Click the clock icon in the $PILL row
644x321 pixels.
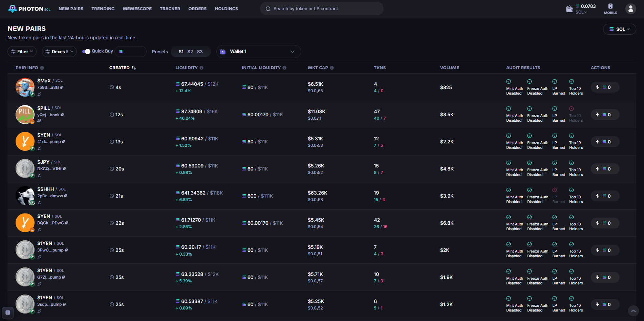tap(111, 115)
